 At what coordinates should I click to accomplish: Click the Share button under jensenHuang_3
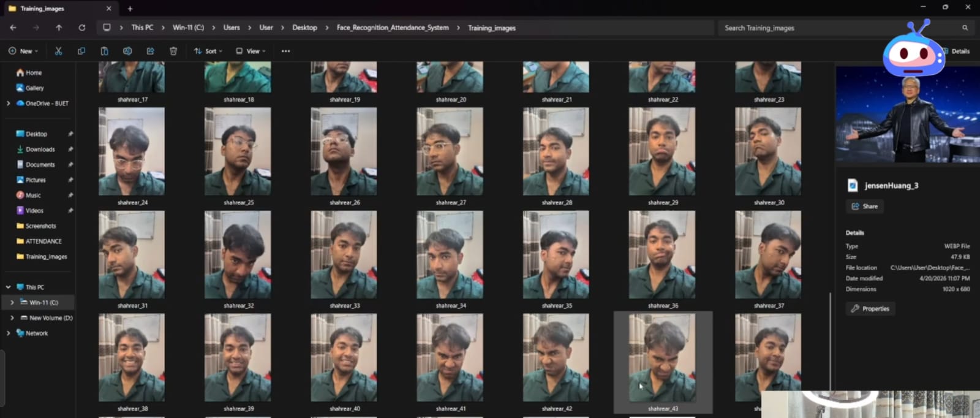tap(865, 206)
